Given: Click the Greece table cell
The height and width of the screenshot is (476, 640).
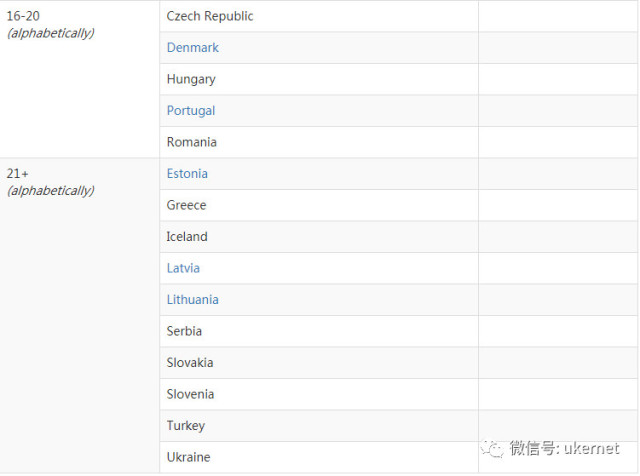Looking at the screenshot, I should (187, 205).
